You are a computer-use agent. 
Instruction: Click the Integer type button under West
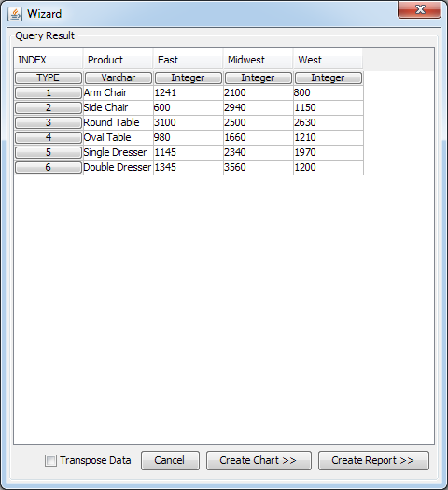[x=329, y=77]
